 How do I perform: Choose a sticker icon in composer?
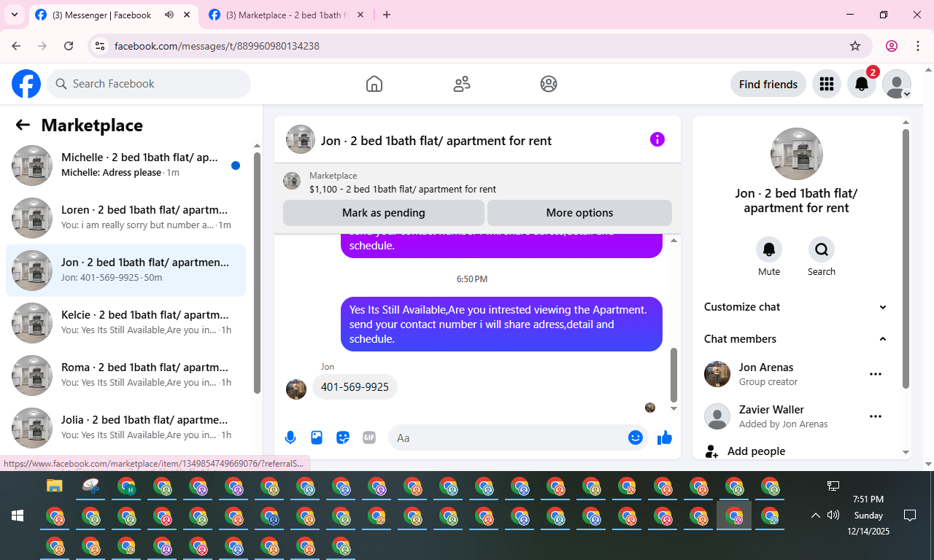(x=343, y=437)
